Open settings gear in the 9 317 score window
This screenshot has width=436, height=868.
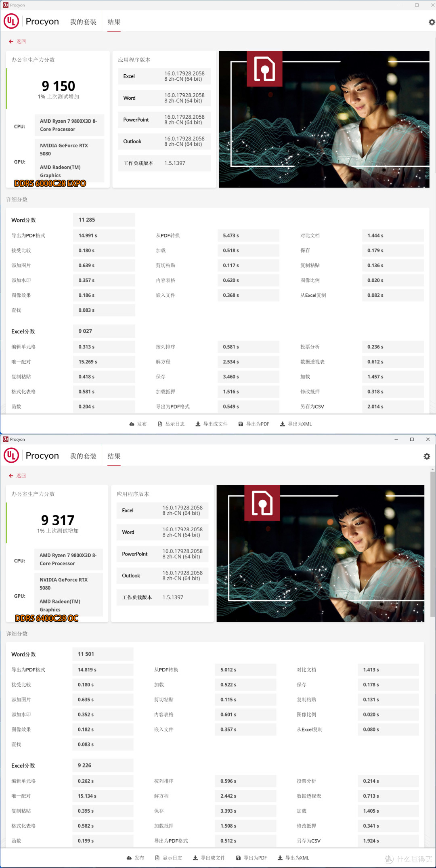coord(427,456)
